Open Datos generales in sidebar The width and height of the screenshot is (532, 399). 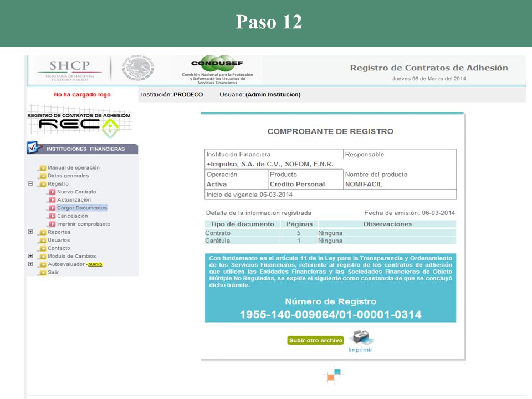pyautogui.click(x=68, y=176)
